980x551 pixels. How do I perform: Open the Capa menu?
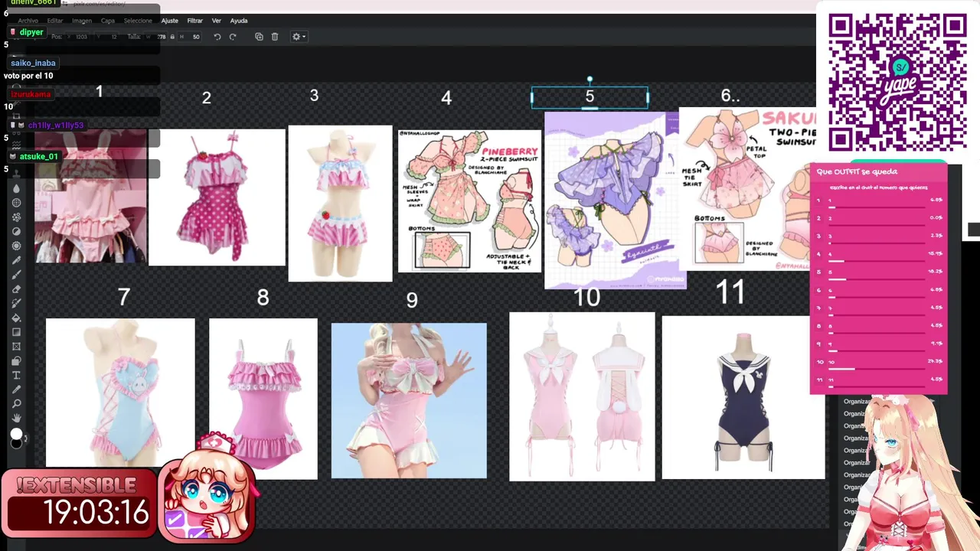tap(108, 21)
